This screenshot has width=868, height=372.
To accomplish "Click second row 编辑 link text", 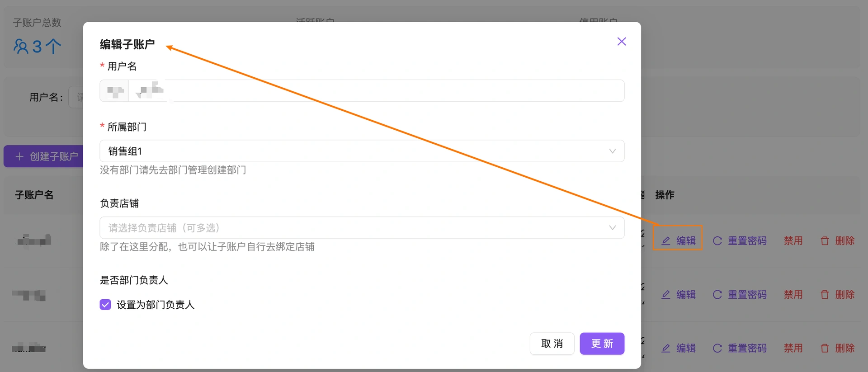I will [x=686, y=295].
